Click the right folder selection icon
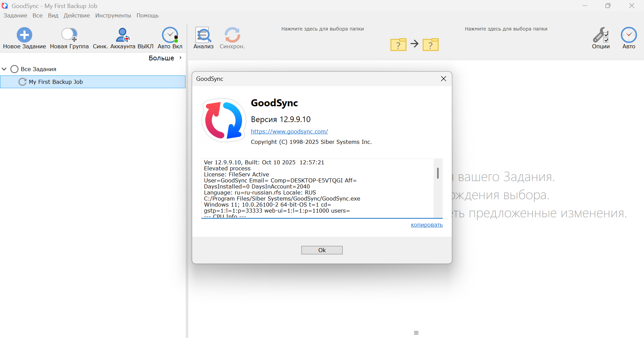644x338 pixels. click(431, 44)
